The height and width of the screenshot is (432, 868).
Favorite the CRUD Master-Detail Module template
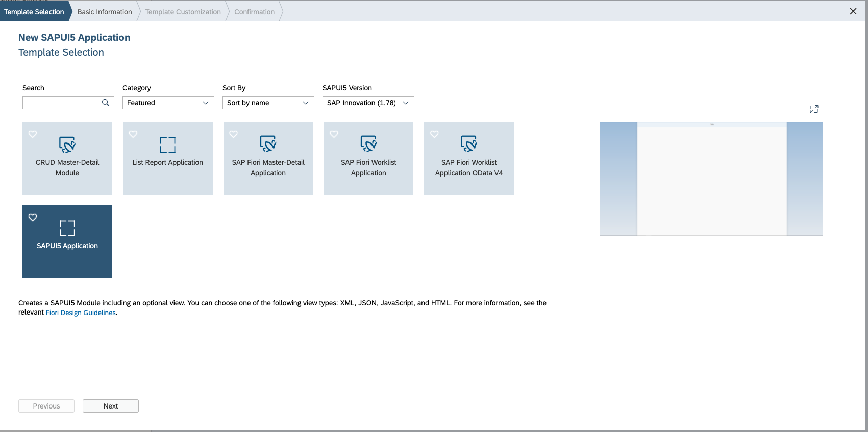(x=33, y=134)
